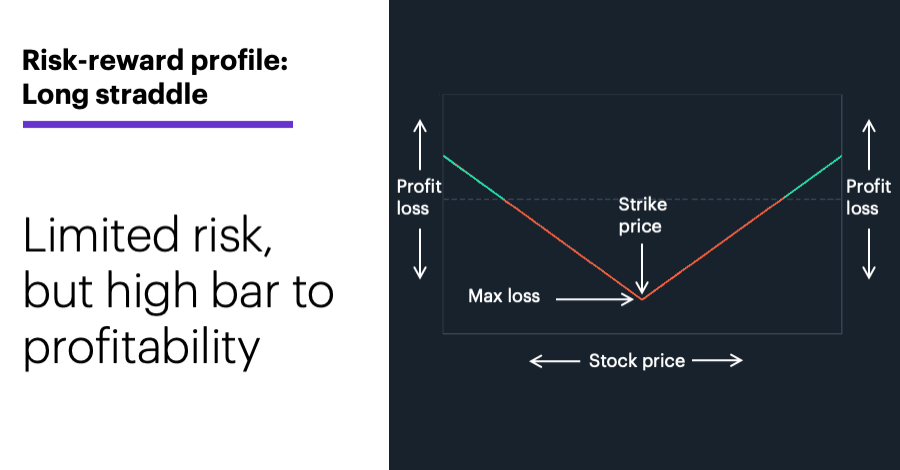
Task: Click the right red loss line segment
Action: click(x=712, y=249)
